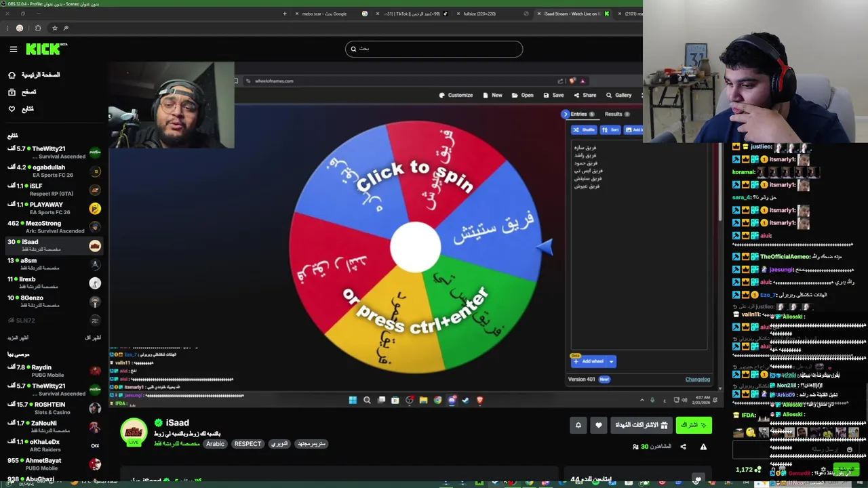
Task: Click the home page sidebar item
Action: tap(34, 75)
